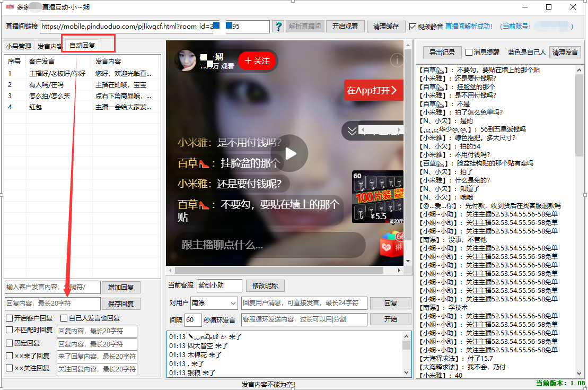Click the double-chevron collapse icon in the video
This screenshot has width=588, height=390.
pyautogui.click(x=352, y=131)
